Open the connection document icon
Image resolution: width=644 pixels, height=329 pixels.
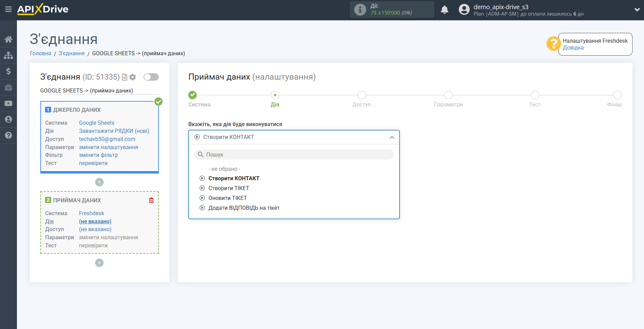(x=125, y=77)
